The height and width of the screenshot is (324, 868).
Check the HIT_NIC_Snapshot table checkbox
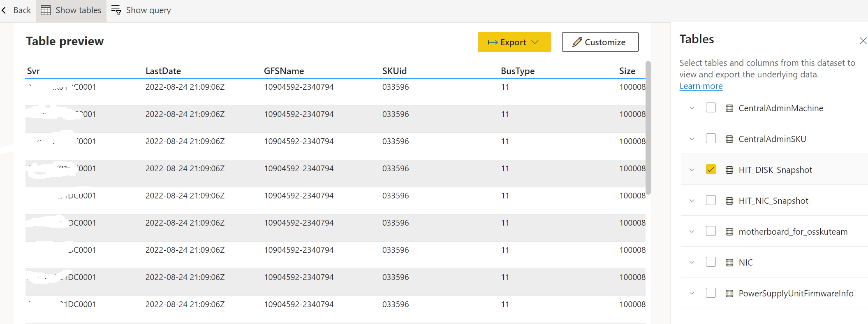click(x=711, y=200)
